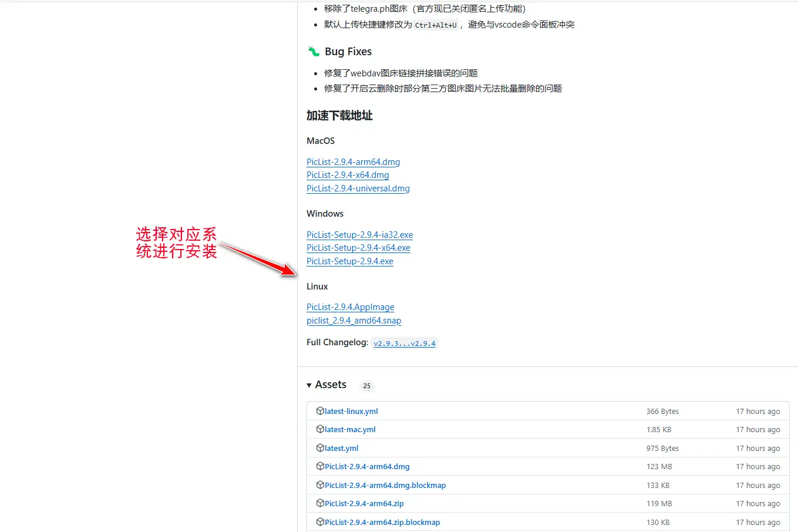Download PicList-2.9.4-x64.dmg link
Image resolution: width=798 pixels, height=532 pixels.
click(348, 175)
